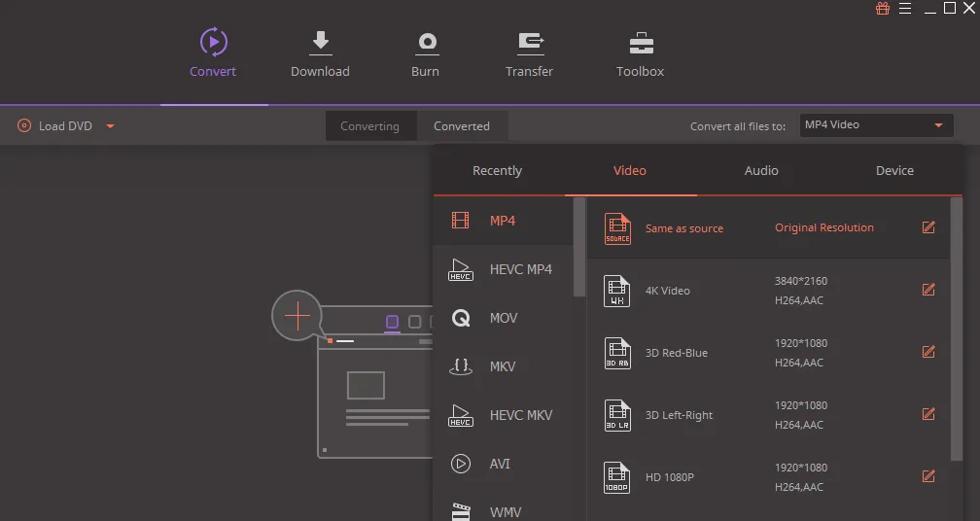Select the 3D Left-Right preset

pyautogui.click(x=768, y=415)
